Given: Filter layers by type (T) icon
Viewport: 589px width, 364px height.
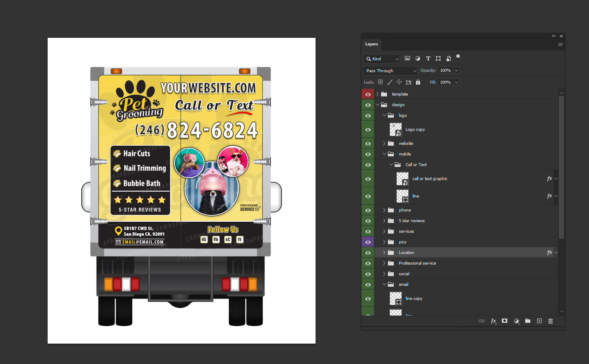Looking at the screenshot, I should click(428, 59).
